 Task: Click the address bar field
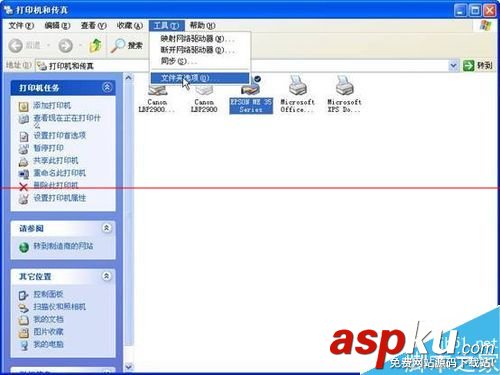242,66
